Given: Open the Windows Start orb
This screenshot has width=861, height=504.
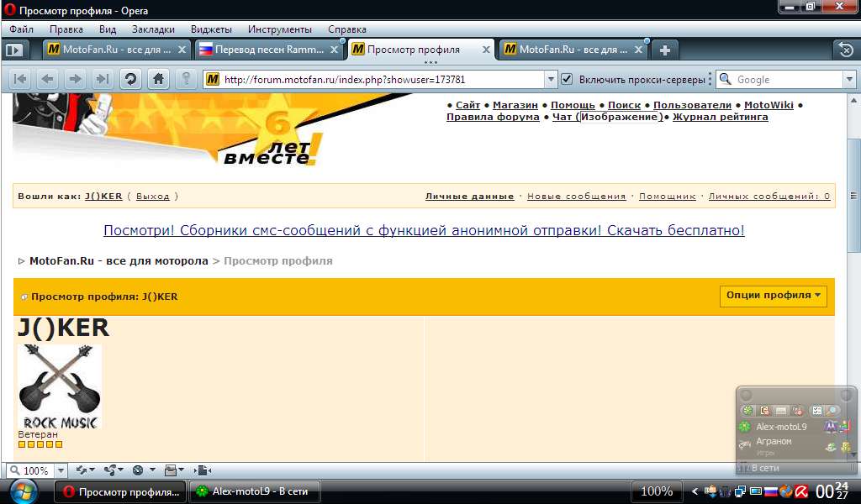Looking at the screenshot, I should 23,491.
